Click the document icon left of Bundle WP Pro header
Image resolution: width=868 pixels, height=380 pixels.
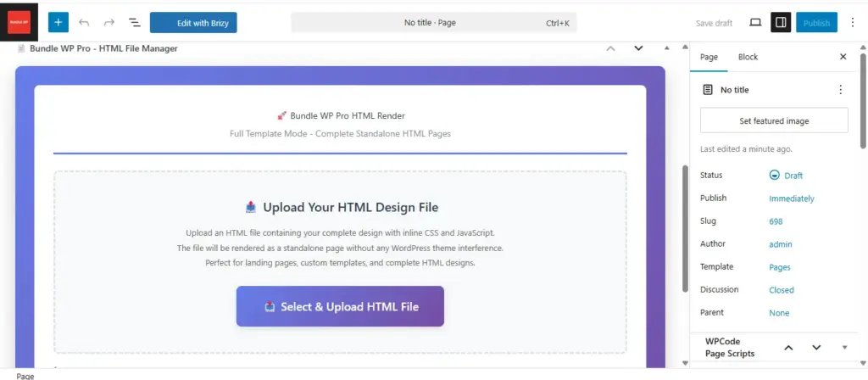(x=21, y=48)
